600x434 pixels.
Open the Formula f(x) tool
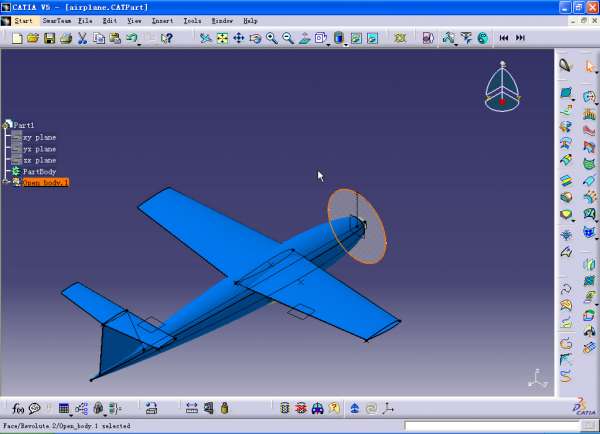[x=18, y=408]
